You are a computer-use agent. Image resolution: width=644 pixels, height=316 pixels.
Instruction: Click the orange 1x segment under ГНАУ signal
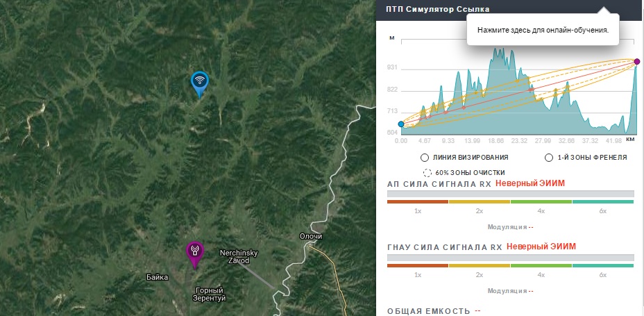click(418, 266)
